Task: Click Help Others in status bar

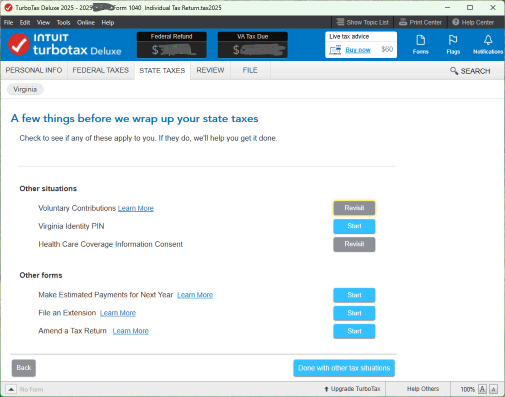Action: coord(423,389)
